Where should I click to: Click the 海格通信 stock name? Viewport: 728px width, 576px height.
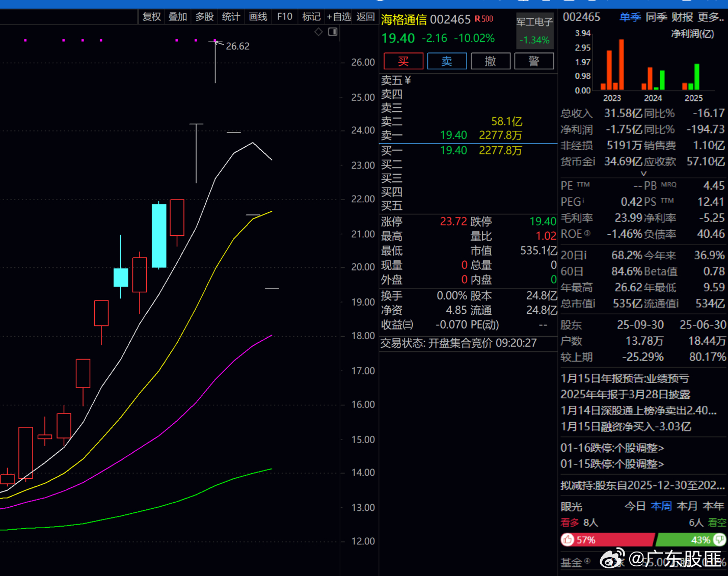tap(404, 20)
